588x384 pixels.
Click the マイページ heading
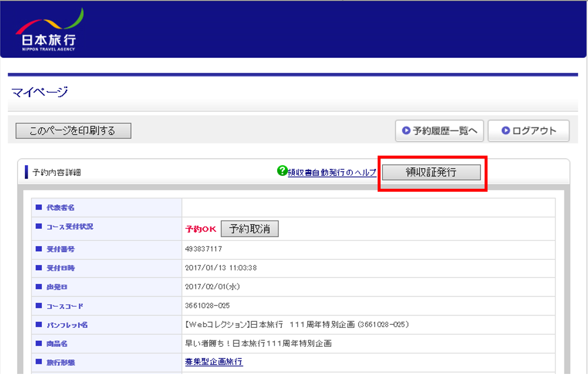click(x=40, y=92)
